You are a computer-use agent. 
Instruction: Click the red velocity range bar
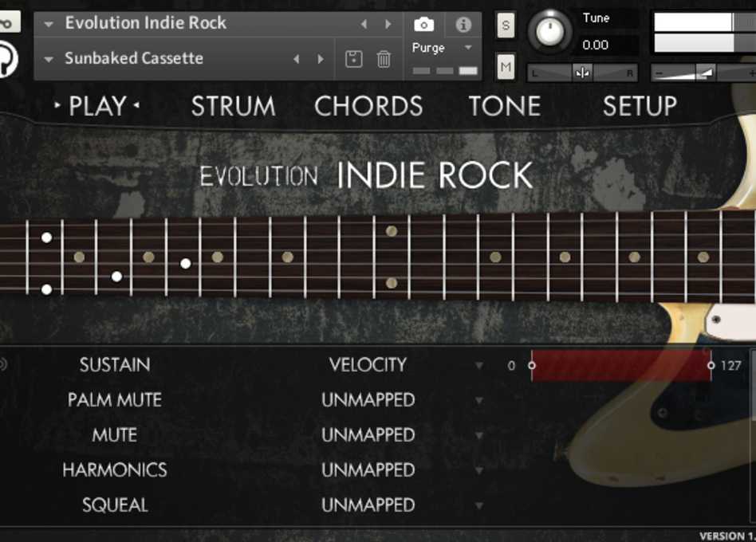(621, 366)
